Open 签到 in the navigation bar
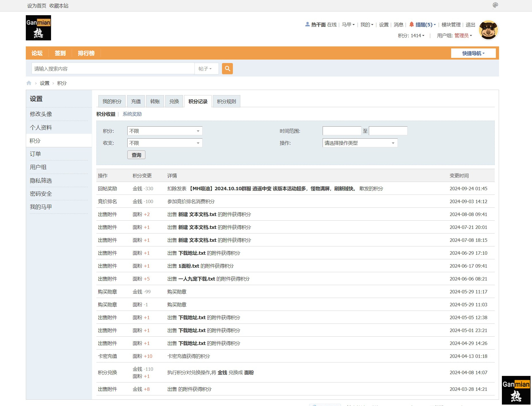532x406 pixels. tap(60, 53)
